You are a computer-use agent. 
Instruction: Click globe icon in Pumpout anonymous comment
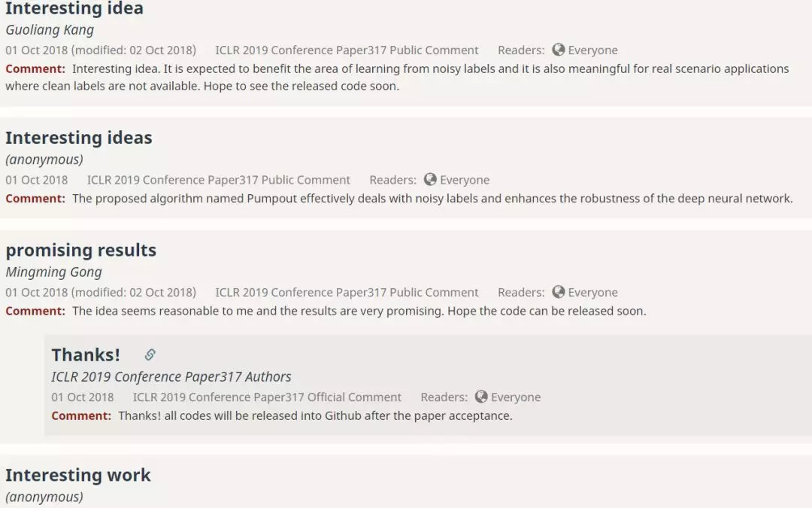pyautogui.click(x=430, y=179)
